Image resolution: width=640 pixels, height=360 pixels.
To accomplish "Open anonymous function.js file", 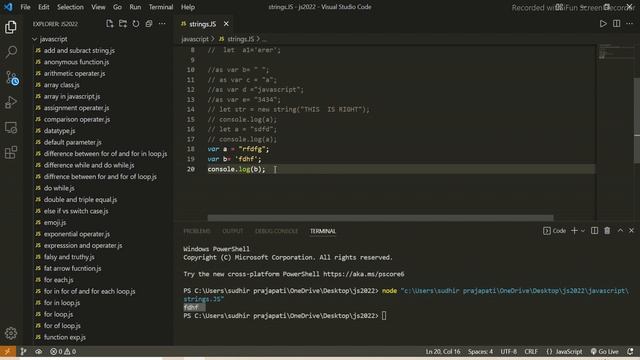I will 76,62.
